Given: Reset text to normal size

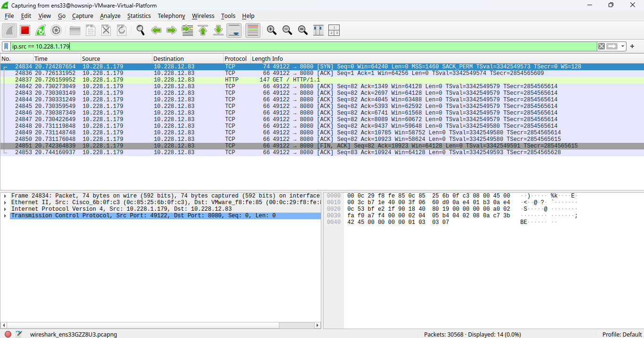Looking at the screenshot, I should (302, 30).
